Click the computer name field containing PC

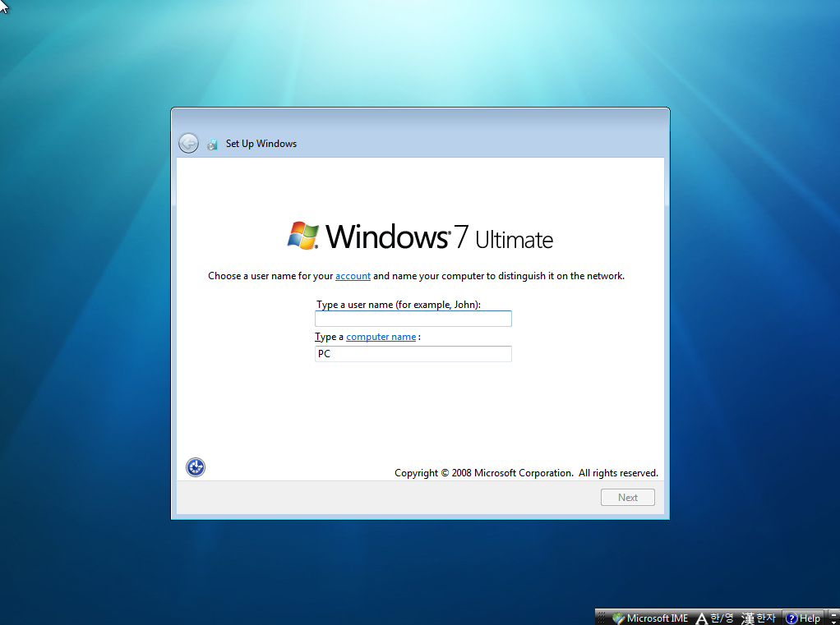(x=413, y=354)
